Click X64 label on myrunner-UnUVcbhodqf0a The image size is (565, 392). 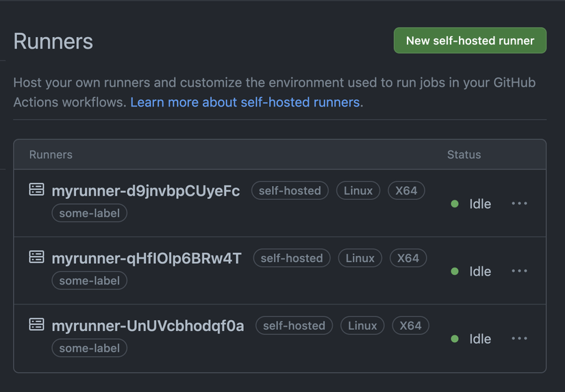[410, 326]
